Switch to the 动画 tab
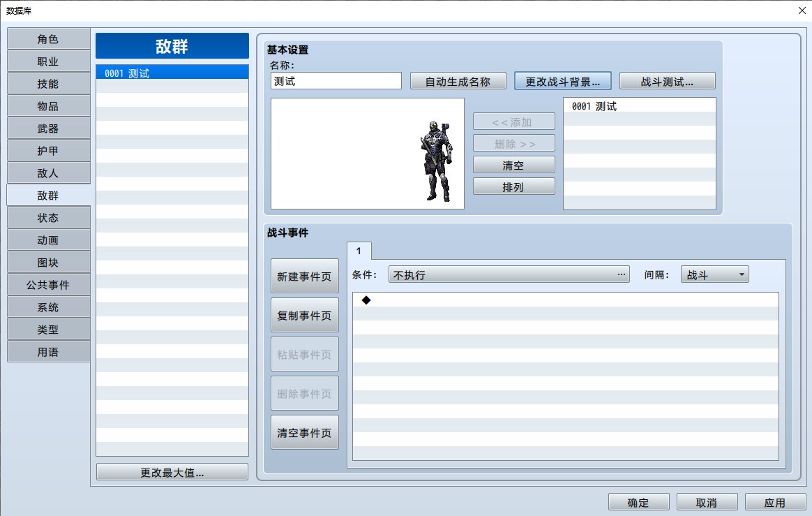 tap(48, 240)
